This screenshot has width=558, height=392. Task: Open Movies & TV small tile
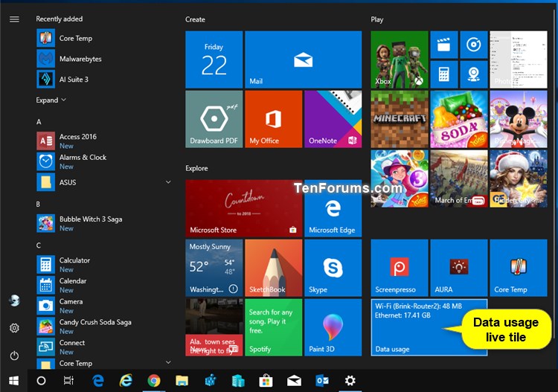pyautogui.click(x=444, y=45)
